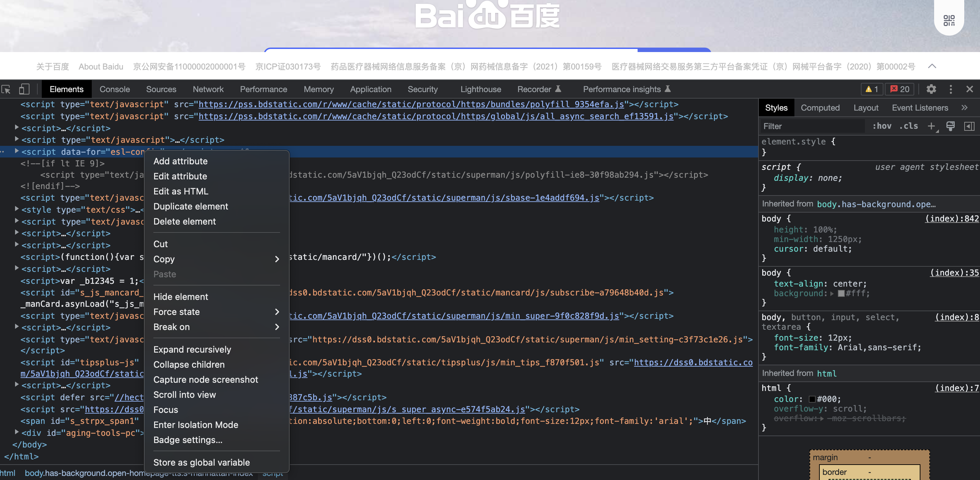Open DevTools settings gear
This screenshot has width=980, height=480.
click(x=931, y=89)
